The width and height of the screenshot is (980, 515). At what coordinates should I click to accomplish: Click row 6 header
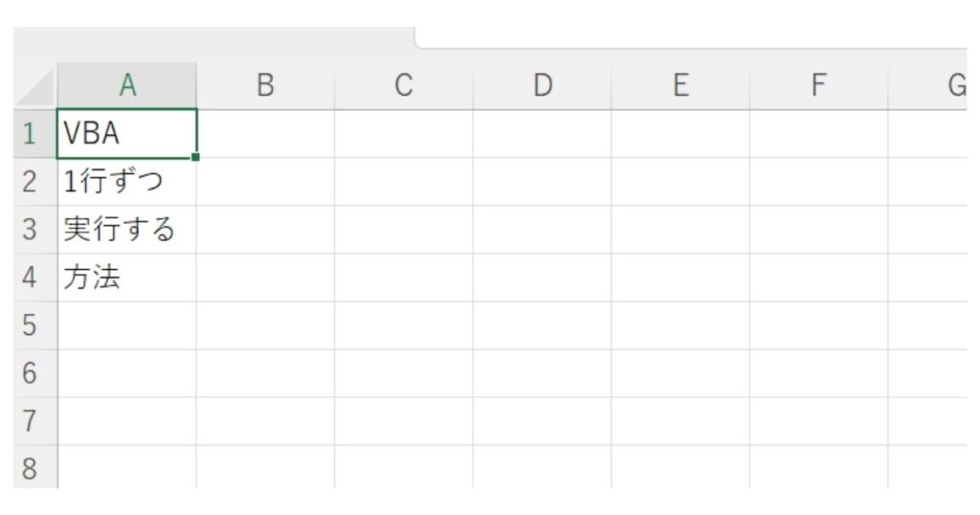click(x=30, y=373)
